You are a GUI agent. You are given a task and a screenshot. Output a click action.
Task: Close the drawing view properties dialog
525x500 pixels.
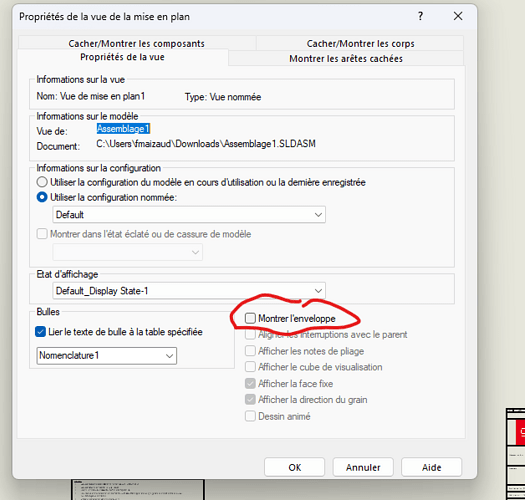[x=458, y=16]
